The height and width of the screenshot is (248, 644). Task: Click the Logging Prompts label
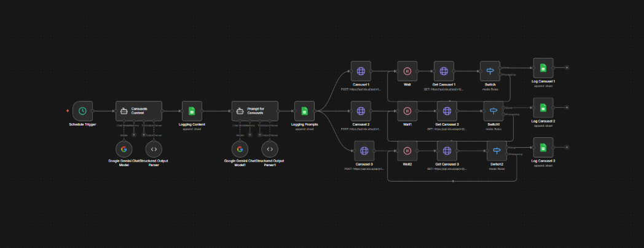(304, 124)
